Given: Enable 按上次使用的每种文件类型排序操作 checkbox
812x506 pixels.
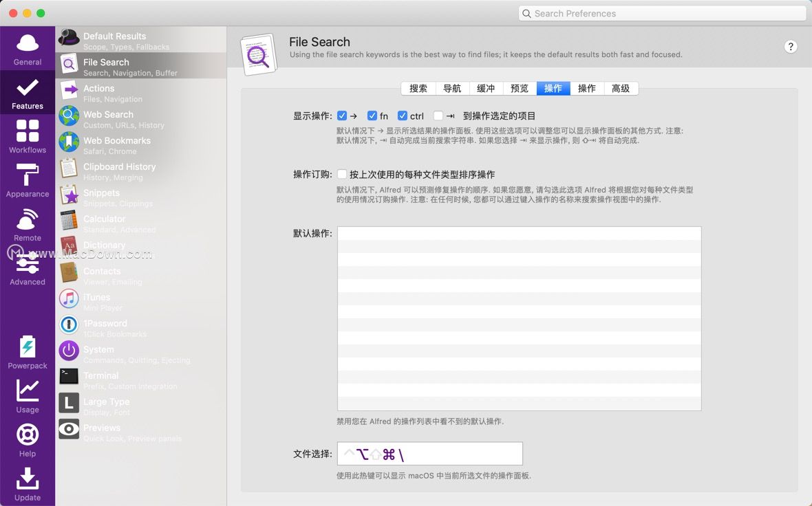Looking at the screenshot, I should coord(342,174).
